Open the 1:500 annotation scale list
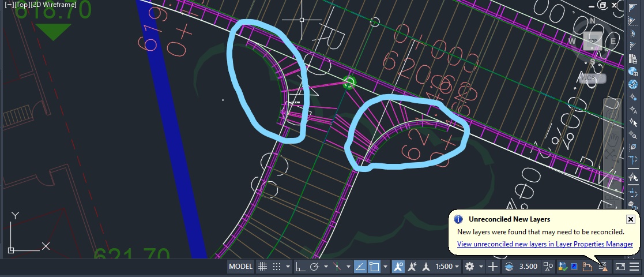This screenshot has width=644, height=277. pos(447,267)
